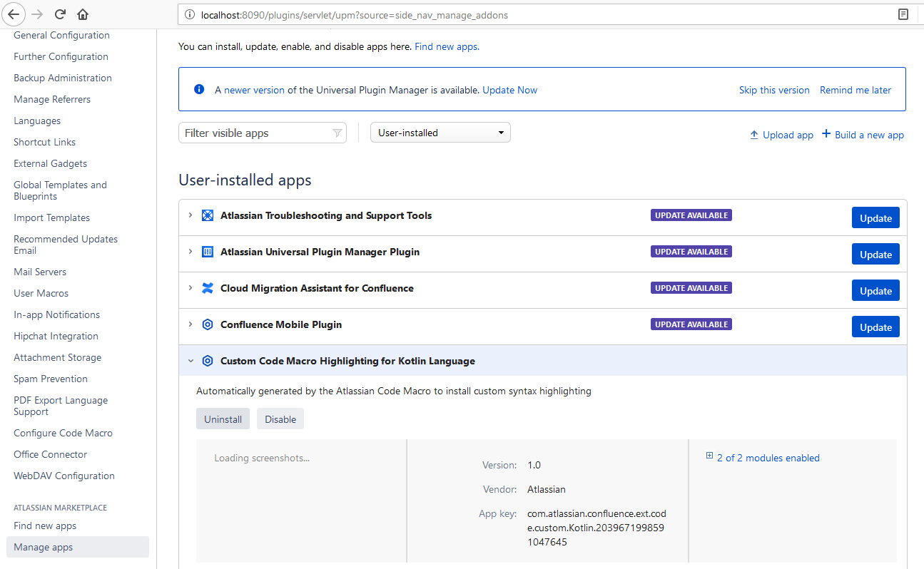Click the browser back arrow button
The width and height of the screenshot is (924, 569).
(15, 14)
